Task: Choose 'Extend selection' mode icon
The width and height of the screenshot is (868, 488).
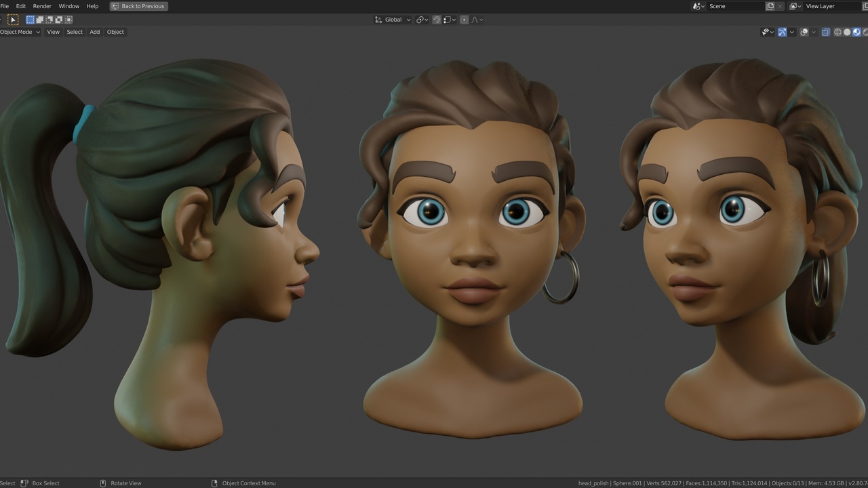Action: coord(39,20)
